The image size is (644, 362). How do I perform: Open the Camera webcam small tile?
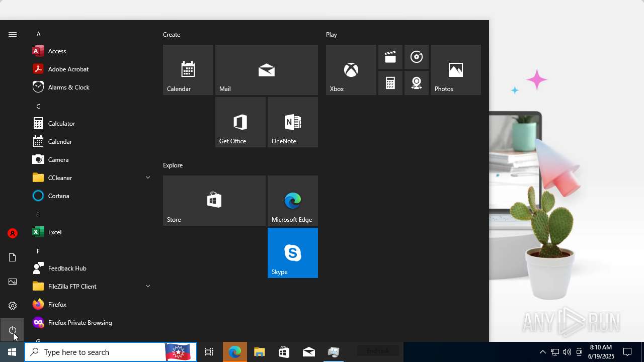417,83
